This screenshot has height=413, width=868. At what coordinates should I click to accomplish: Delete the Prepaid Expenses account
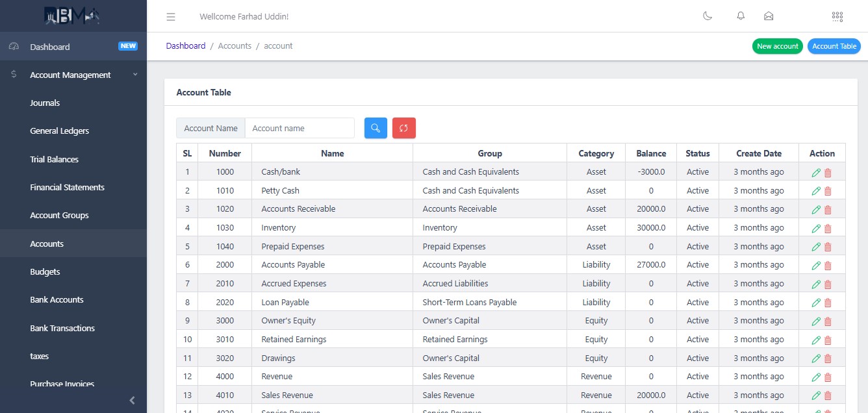click(x=828, y=247)
